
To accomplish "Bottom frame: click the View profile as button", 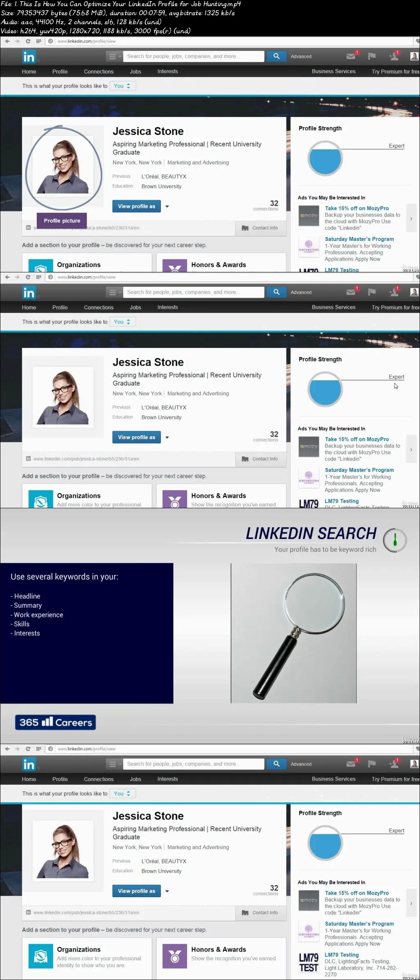I will [137, 891].
